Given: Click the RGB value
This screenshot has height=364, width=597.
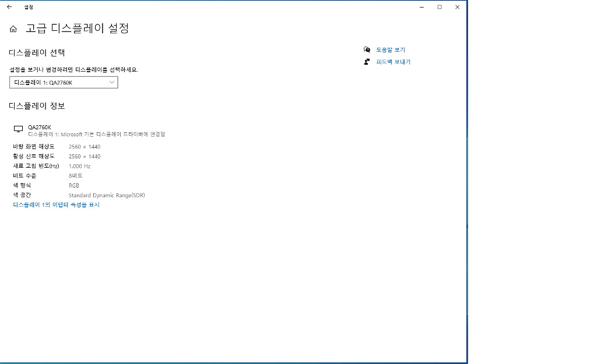Looking at the screenshot, I should [x=74, y=186].
